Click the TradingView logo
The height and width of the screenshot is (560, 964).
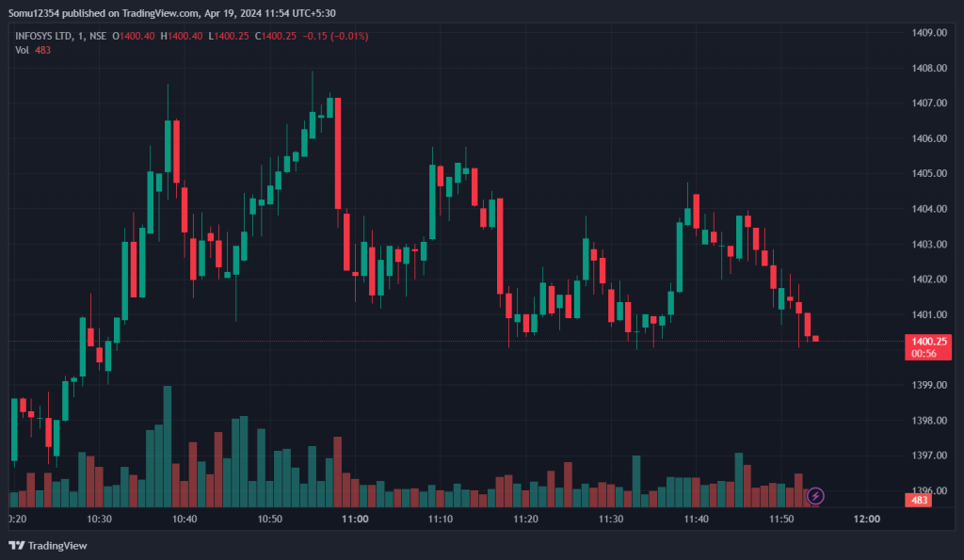[x=48, y=546]
